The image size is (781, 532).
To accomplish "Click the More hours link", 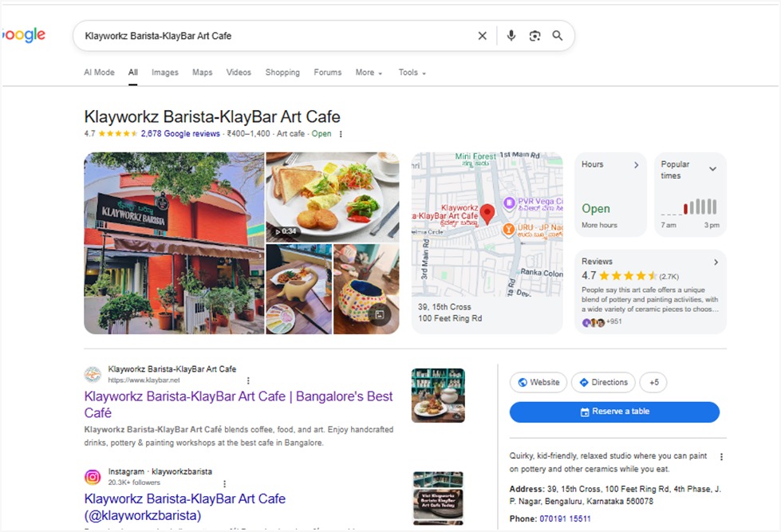I will (599, 225).
